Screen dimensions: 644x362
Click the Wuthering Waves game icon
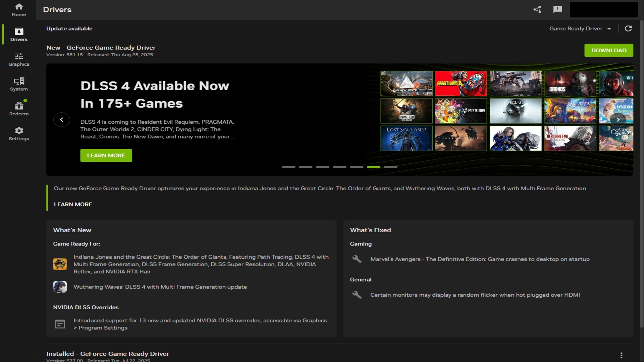click(x=60, y=287)
